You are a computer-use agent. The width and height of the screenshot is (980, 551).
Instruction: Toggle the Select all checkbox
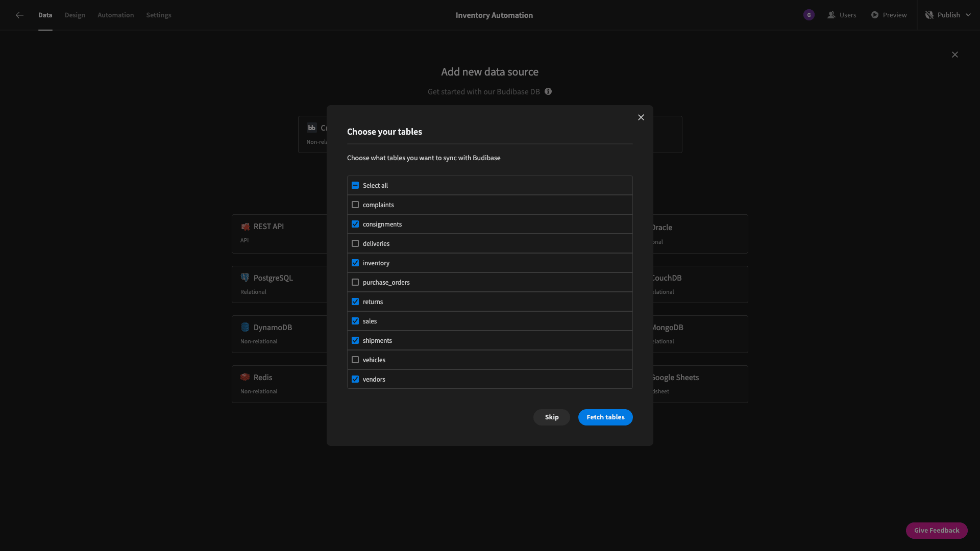tap(355, 186)
